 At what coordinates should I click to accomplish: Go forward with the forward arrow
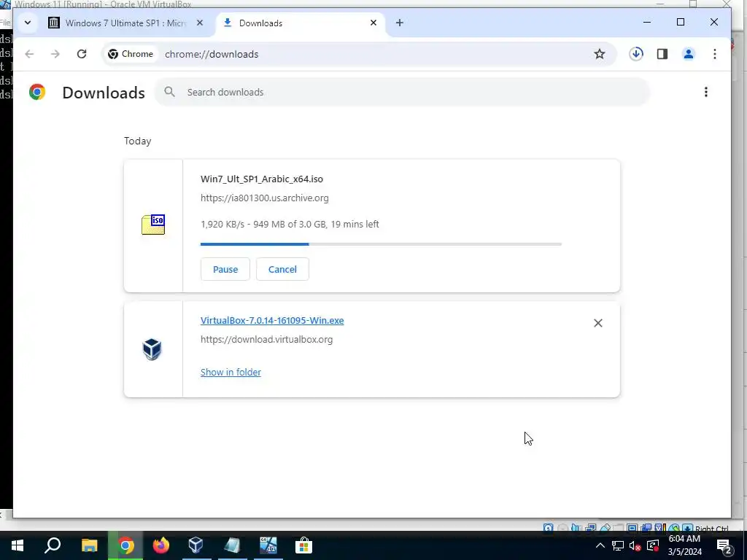click(55, 54)
